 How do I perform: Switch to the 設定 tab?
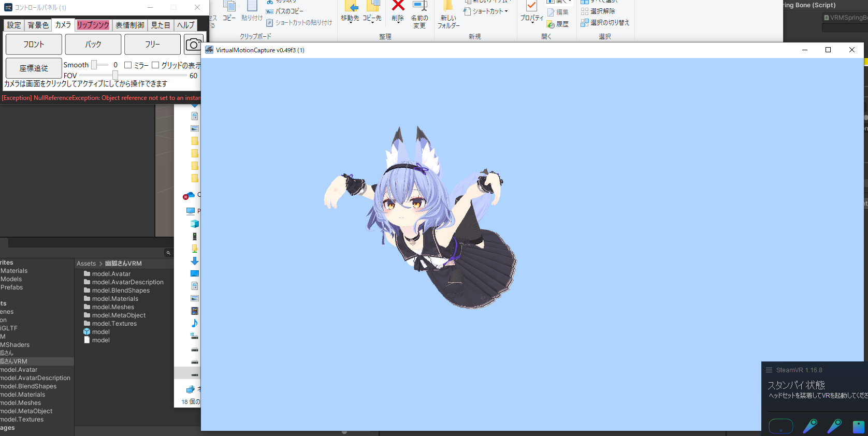pos(14,25)
